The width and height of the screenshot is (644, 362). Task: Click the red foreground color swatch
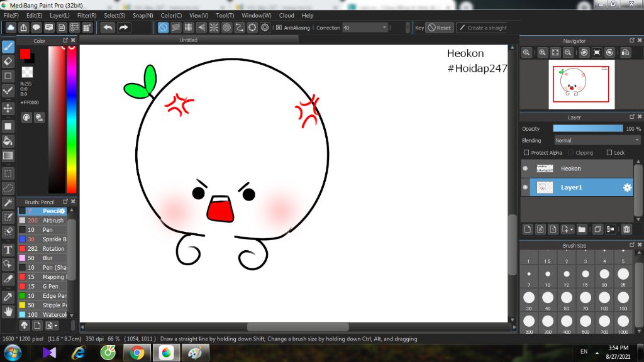[25, 54]
